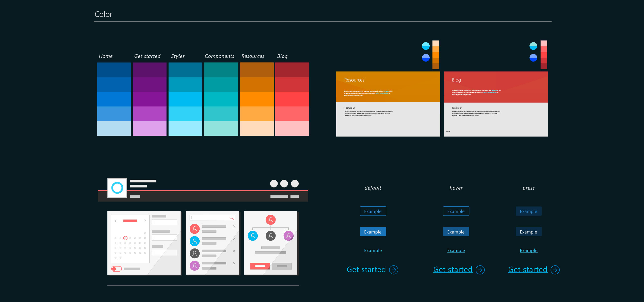Click the red avatar atop the org chart
Image resolution: width=644 pixels, height=302 pixels.
[270, 220]
